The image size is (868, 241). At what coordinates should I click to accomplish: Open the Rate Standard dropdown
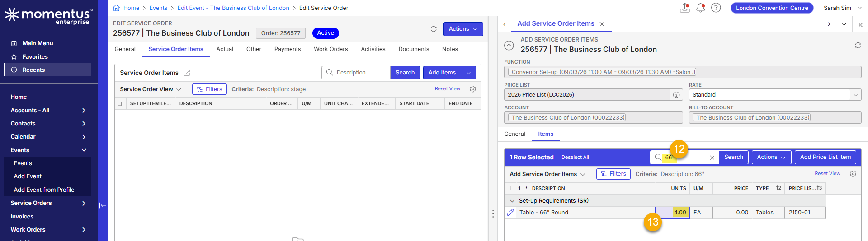855,95
